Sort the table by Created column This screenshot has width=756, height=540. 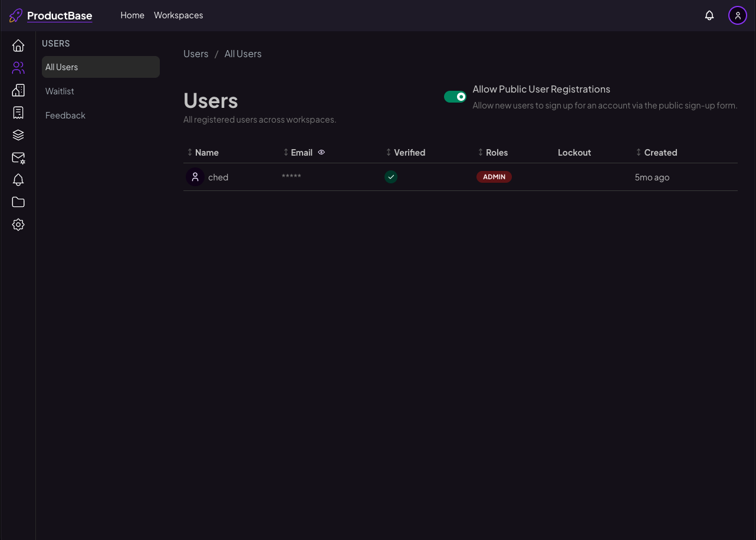(656, 152)
